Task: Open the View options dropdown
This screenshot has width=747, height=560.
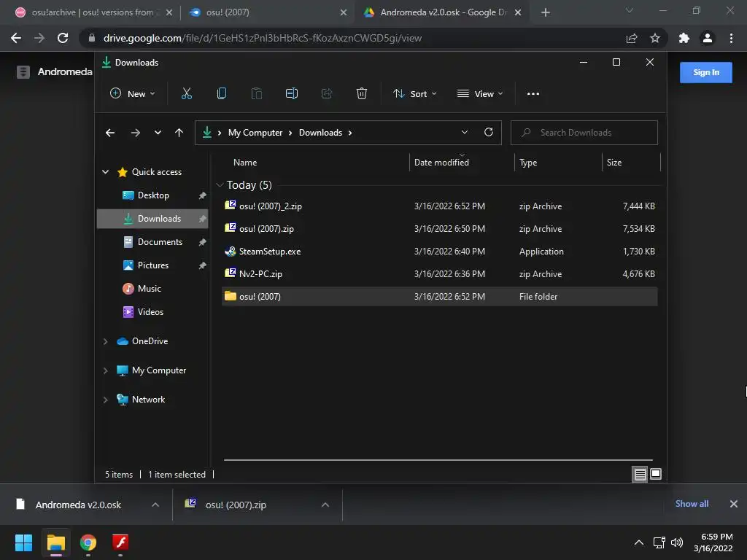Action: click(x=480, y=94)
